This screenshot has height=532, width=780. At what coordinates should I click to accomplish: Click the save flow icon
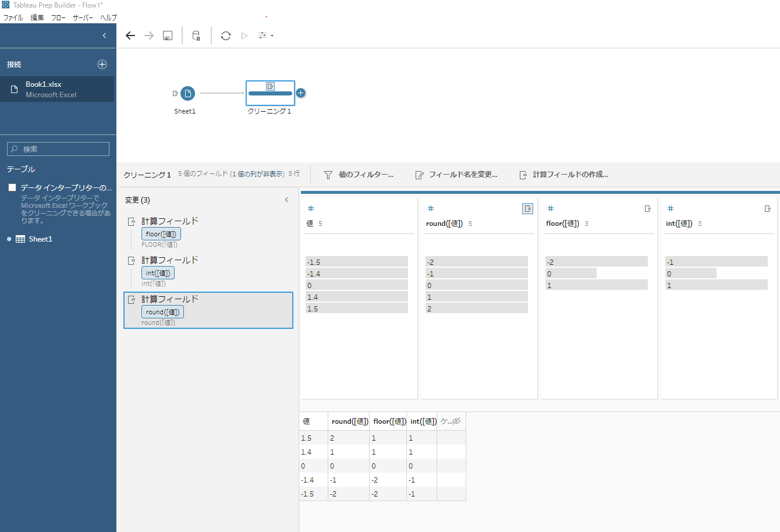[168, 36]
